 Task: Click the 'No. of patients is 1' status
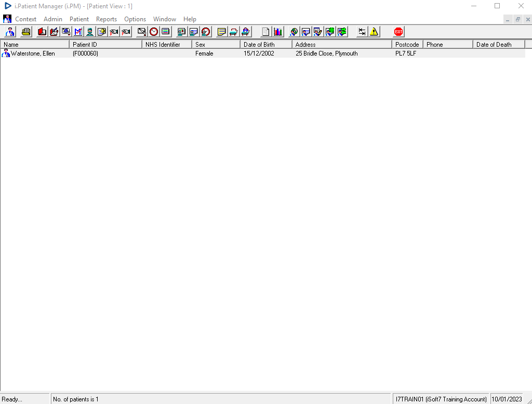[x=76, y=399]
